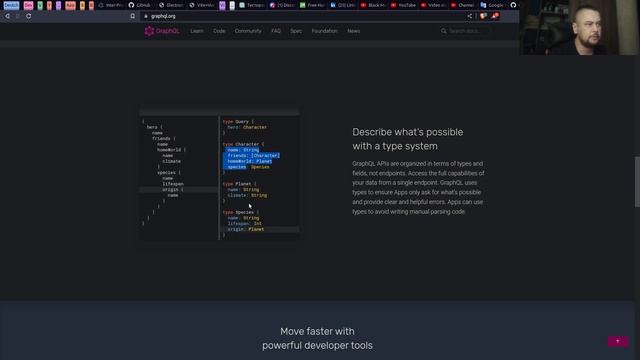Select the pink Dev tab group
Screen dimensions: 640x360
[28, 5]
